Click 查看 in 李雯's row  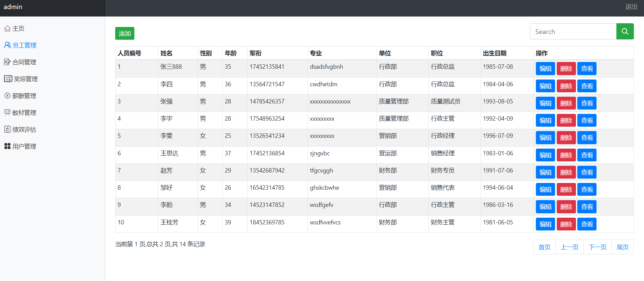coord(587,137)
